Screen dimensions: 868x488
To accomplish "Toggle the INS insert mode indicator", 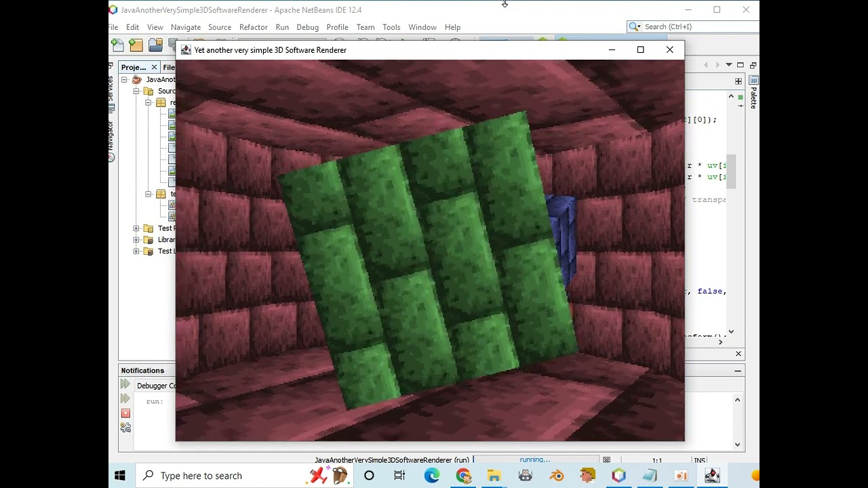I will [x=699, y=461].
